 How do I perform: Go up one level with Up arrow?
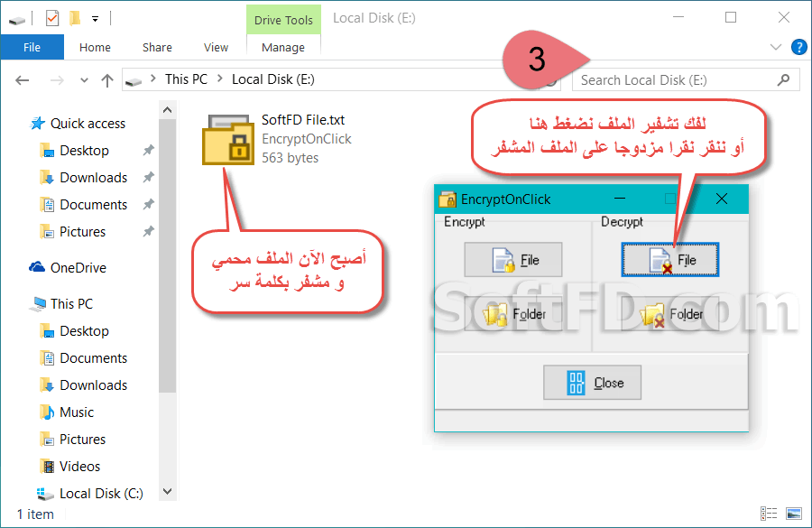click(107, 80)
